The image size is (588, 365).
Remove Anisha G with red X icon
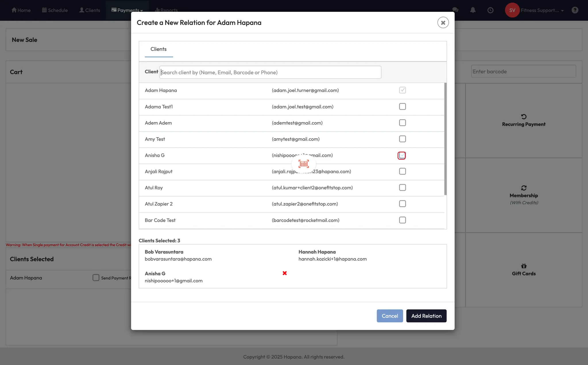285,273
